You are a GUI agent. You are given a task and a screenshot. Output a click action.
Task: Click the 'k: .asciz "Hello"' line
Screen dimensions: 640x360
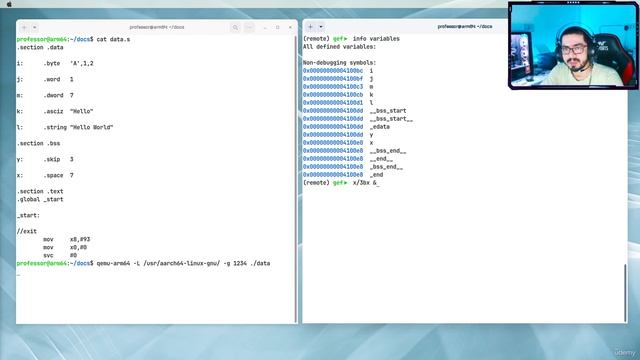[55, 111]
